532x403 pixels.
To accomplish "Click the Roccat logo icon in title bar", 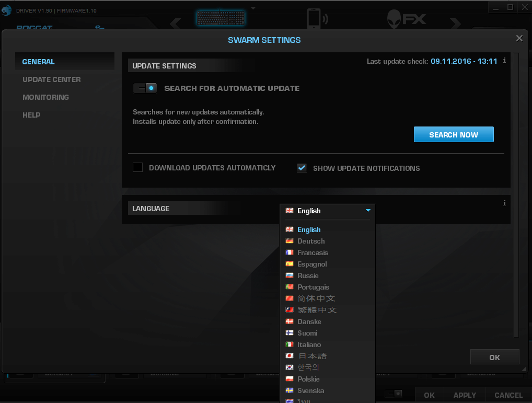I will (x=6, y=10).
